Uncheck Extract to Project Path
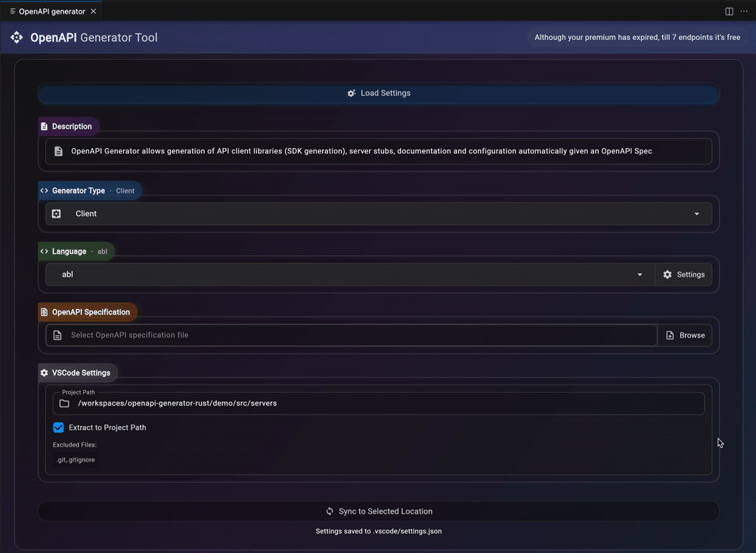756x553 pixels. point(58,427)
